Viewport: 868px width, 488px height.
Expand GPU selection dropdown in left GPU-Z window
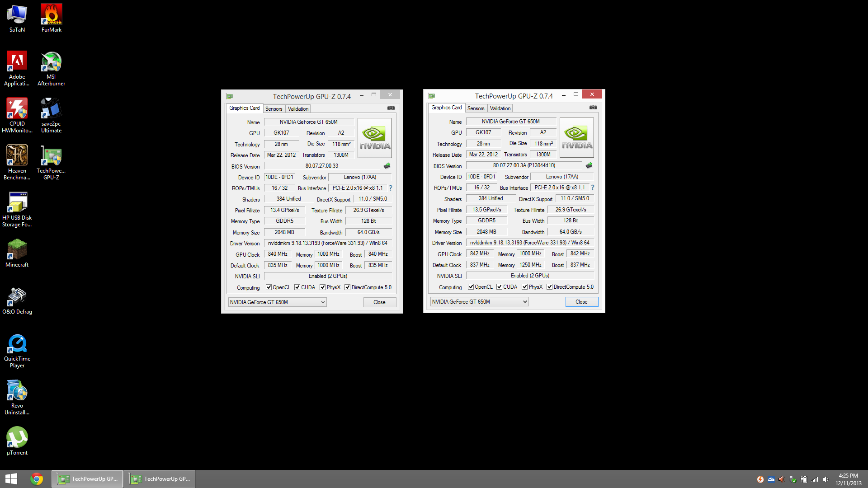click(278, 302)
